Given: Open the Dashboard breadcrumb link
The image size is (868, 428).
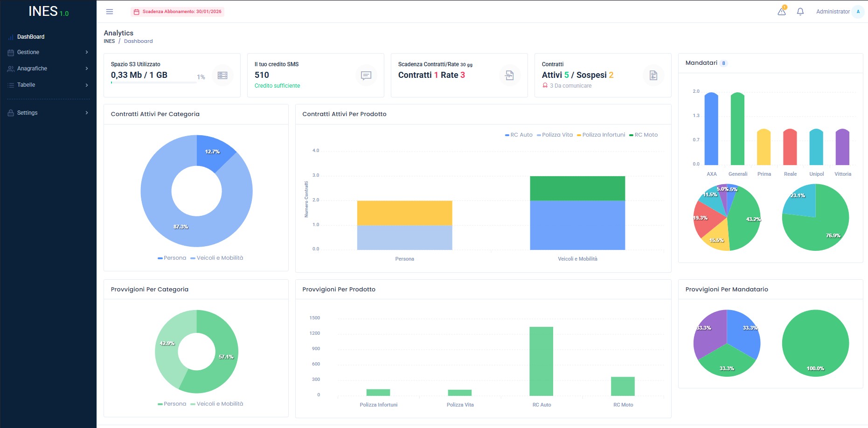Looking at the screenshot, I should [x=138, y=41].
